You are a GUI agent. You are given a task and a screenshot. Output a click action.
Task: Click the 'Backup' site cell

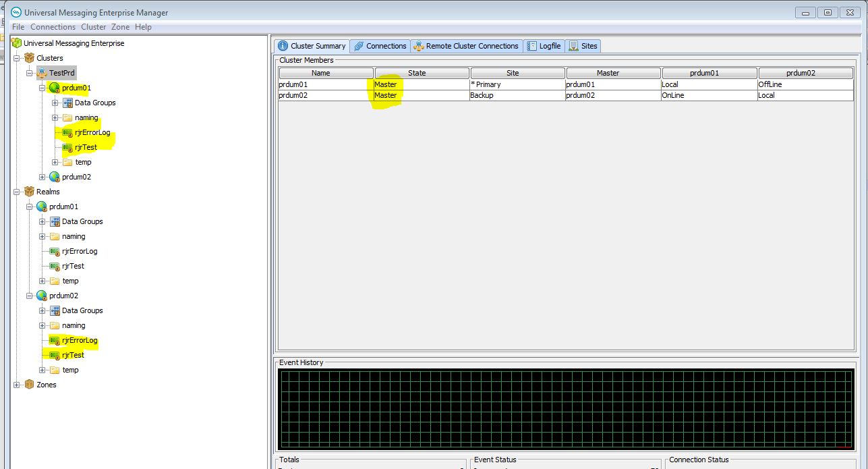click(517, 95)
